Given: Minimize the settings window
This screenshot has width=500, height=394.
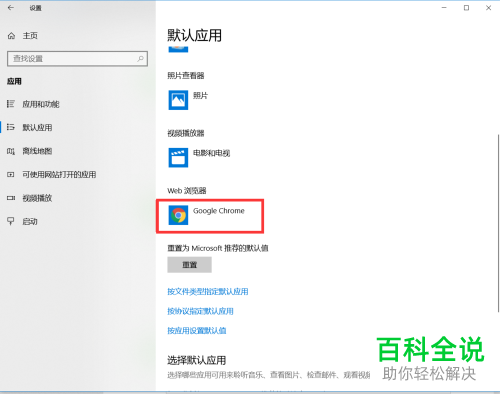Looking at the screenshot, I should tap(444, 8).
